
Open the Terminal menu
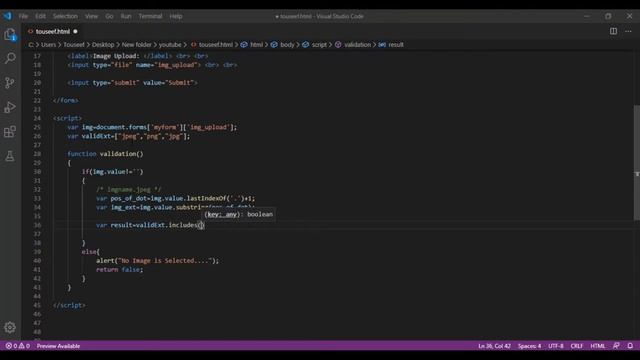tap(150, 16)
